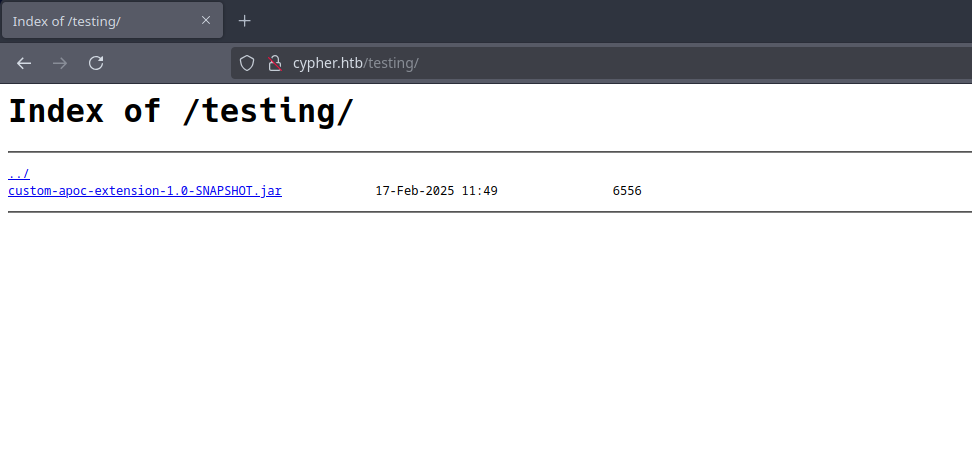The width and height of the screenshot is (972, 457).
Task: Reload the current page
Action: [x=96, y=63]
